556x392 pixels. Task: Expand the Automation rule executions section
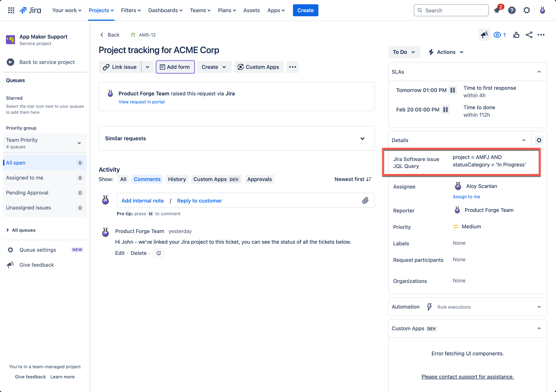[539, 307]
